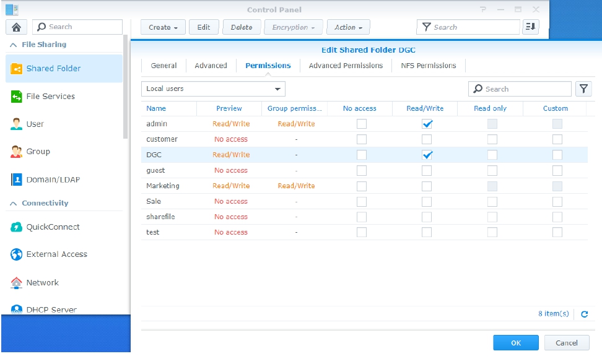Check Read/Write for test user
Image resolution: width=602 pixels, height=364 pixels.
pyautogui.click(x=427, y=232)
